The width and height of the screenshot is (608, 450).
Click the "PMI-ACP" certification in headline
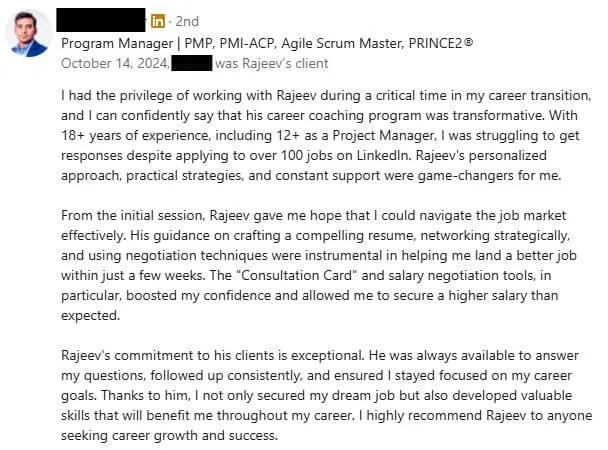(248, 43)
